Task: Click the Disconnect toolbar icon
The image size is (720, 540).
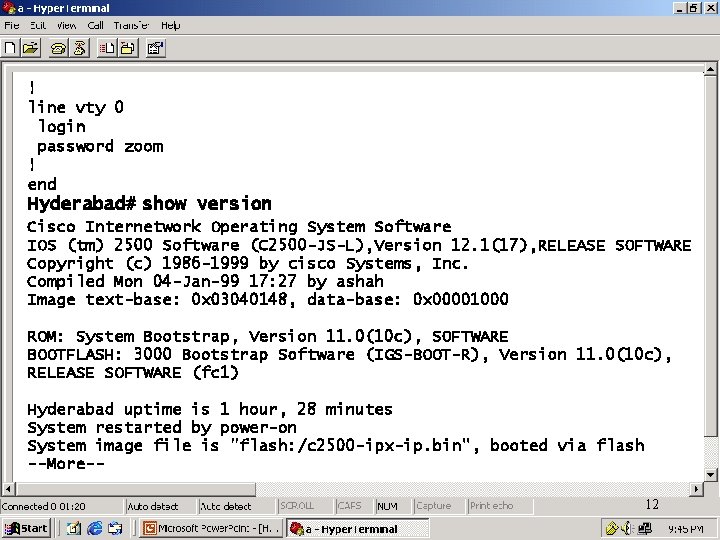Action: (79, 48)
